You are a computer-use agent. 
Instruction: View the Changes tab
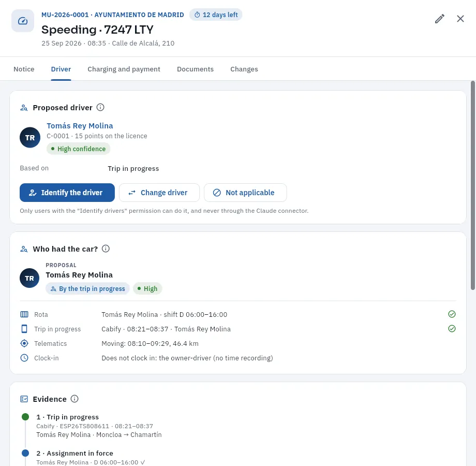click(x=244, y=69)
